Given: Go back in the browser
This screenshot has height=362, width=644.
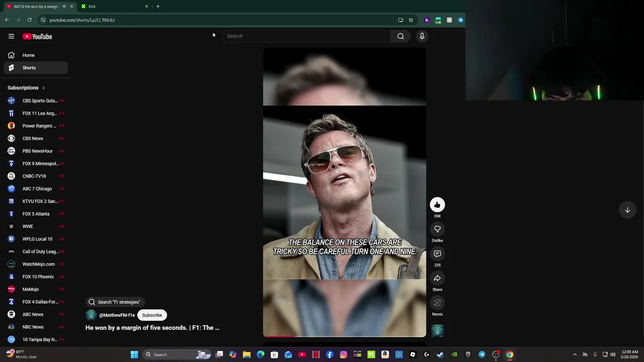Looking at the screenshot, I should pos(7,20).
